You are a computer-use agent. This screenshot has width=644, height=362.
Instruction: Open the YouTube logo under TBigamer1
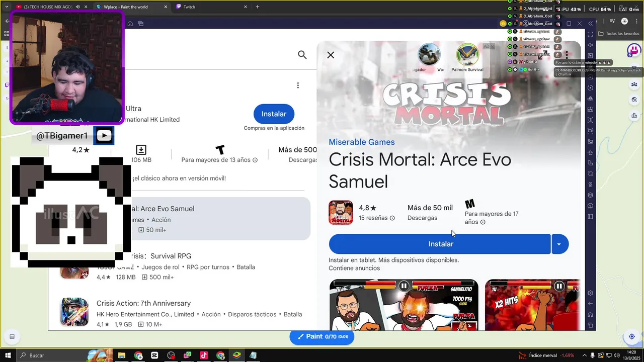(104, 135)
